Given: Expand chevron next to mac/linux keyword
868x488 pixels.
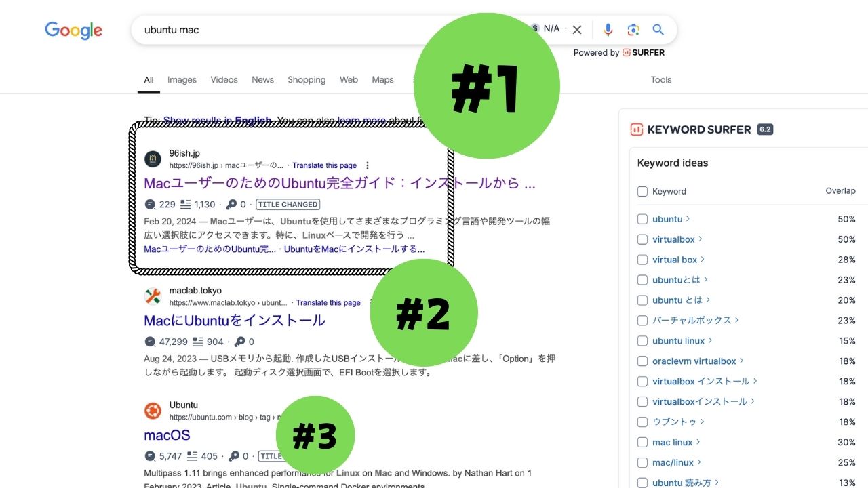Looking at the screenshot, I should (699, 462).
